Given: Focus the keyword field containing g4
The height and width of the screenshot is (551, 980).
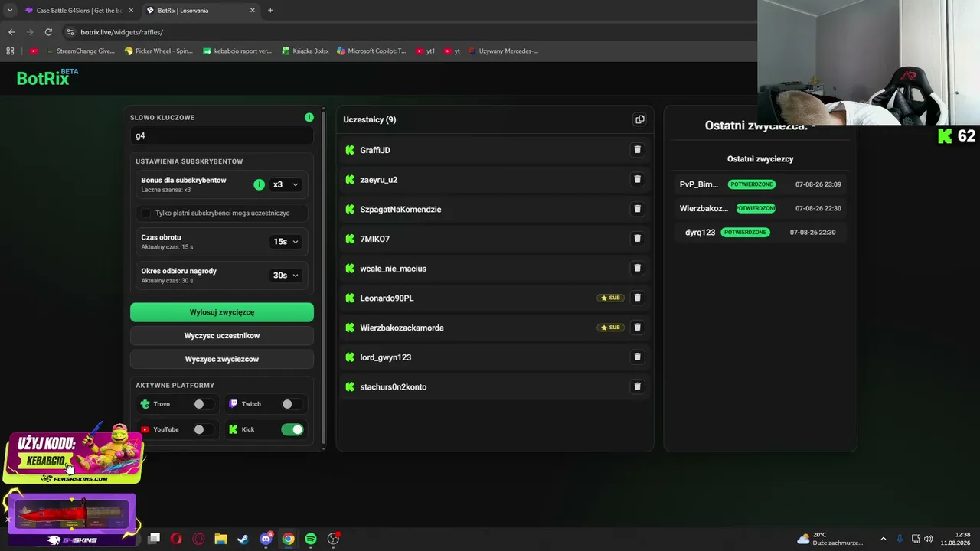Looking at the screenshot, I should click(x=222, y=135).
